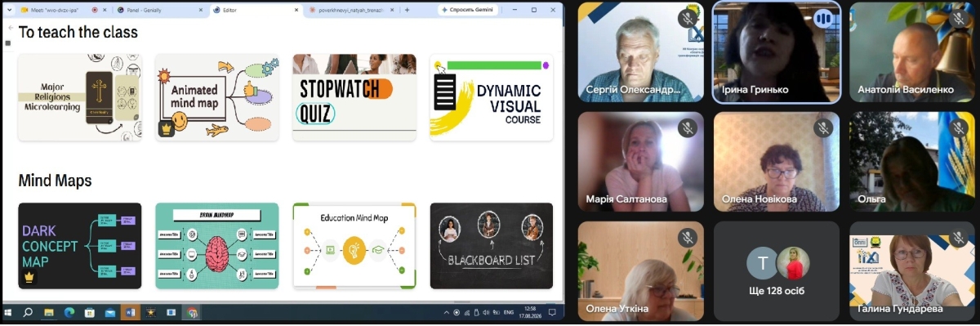Open a new browser tab with plus icon
Image resolution: width=980 pixels, height=326 pixels.
[407, 10]
